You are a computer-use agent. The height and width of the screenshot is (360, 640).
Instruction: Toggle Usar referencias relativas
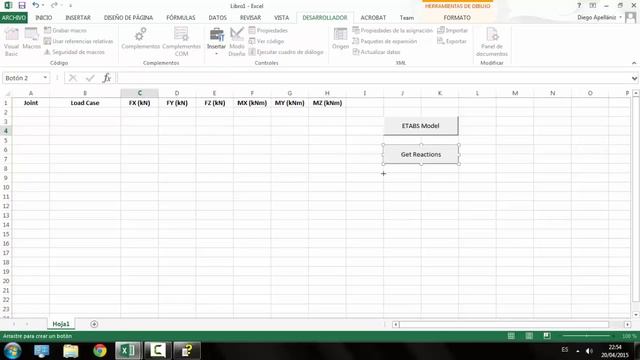click(x=78, y=41)
